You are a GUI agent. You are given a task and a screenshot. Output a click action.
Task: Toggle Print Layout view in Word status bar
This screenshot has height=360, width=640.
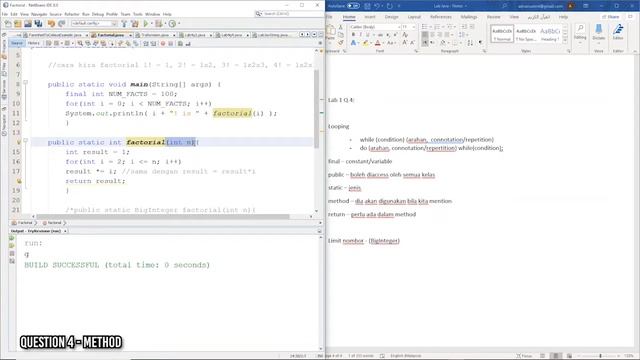point(556,356)
